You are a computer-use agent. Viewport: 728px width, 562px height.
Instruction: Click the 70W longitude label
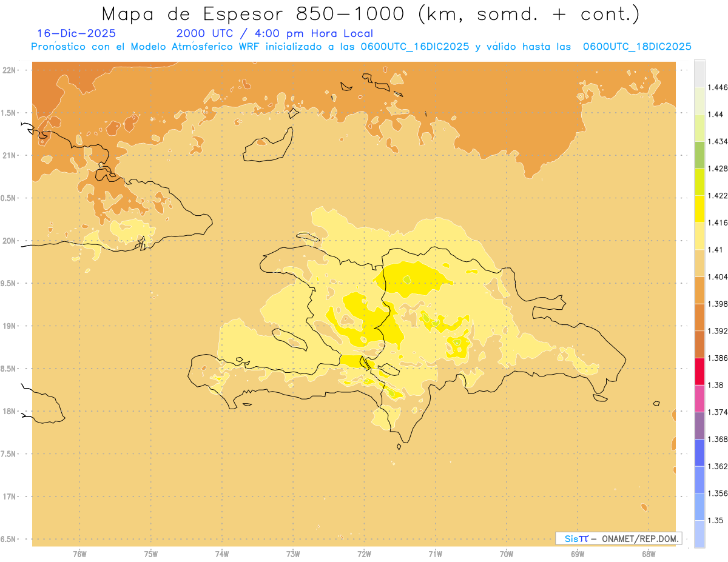[507, 554]
